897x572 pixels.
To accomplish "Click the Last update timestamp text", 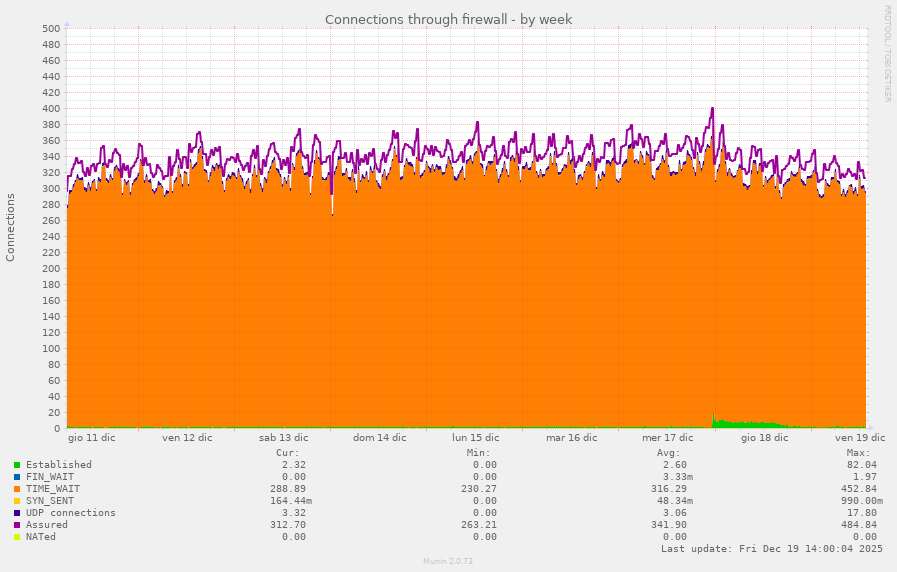I will tap(772, 549).
